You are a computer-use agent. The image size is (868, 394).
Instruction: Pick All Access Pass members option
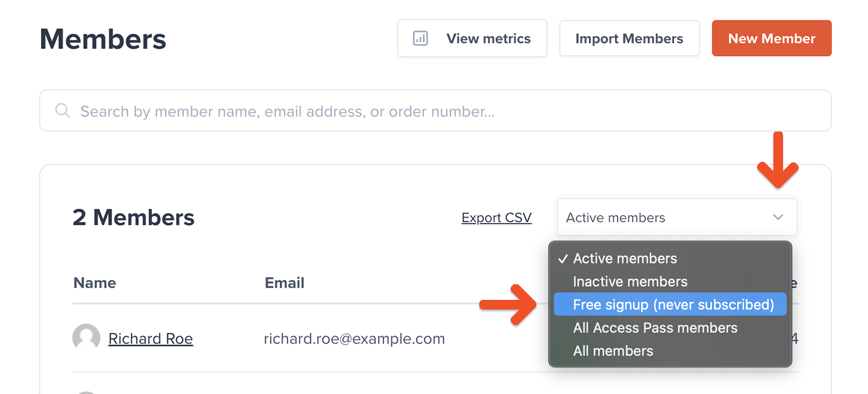[x=655, y=328]
